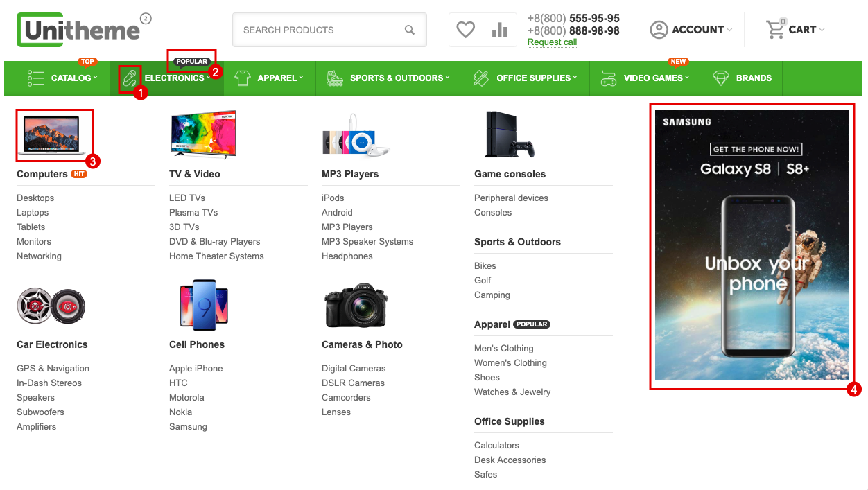The height and width of the screenshot is (490, 868).
Task: Select Watches & Jewelry link
Action: [x=512, y=392]
